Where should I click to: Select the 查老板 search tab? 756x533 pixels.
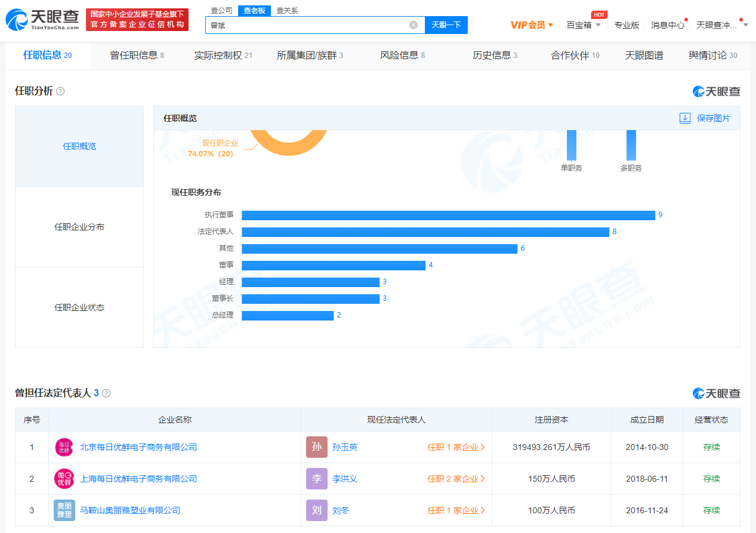pos(254,11)
